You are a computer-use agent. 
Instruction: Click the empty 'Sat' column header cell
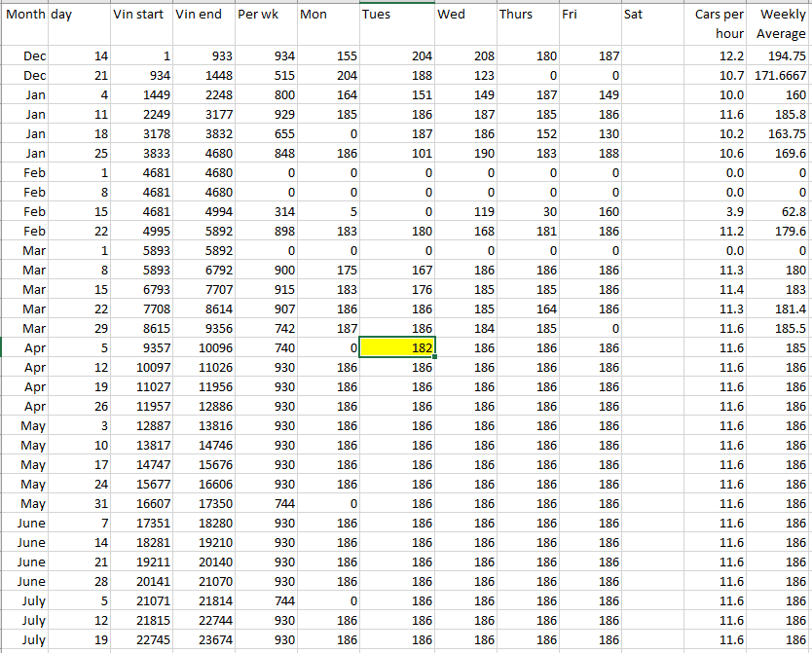tap(651, 16)
